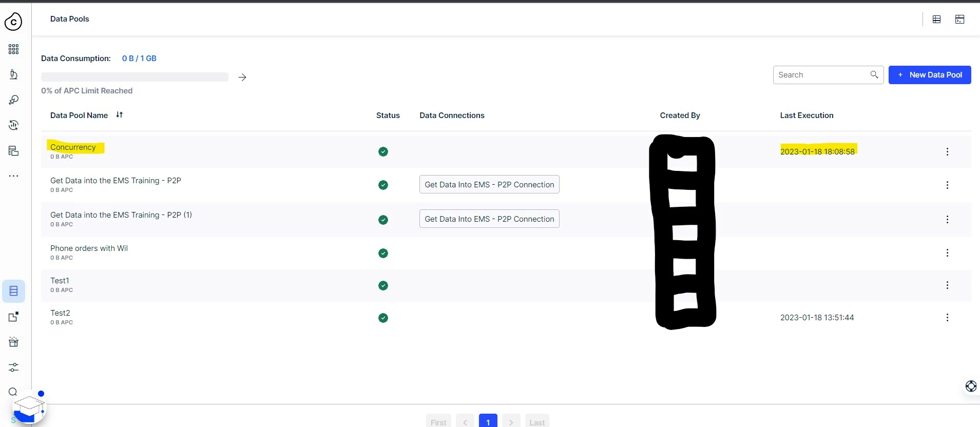Click the magnifier search icon in sidebar
Screen dimensions: 980x427
click(13, 392)
